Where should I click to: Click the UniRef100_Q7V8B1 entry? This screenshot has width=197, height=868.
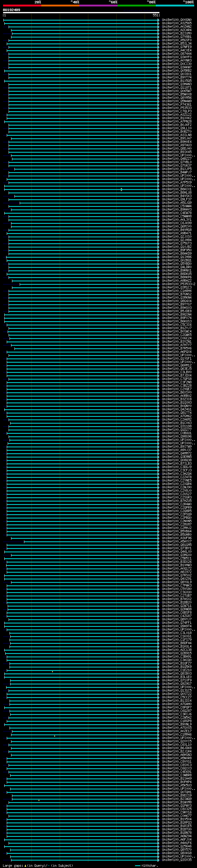(177, 37)
